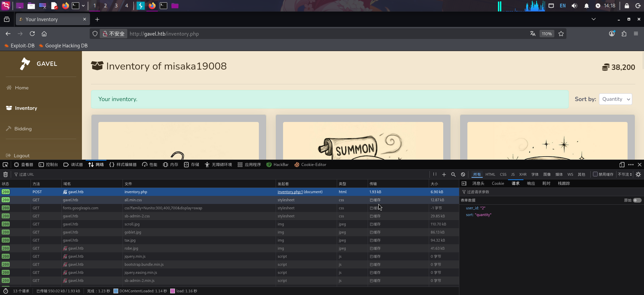This screenshot has height=295, width=644.
Task: Open system volume control
Action: 574,6
